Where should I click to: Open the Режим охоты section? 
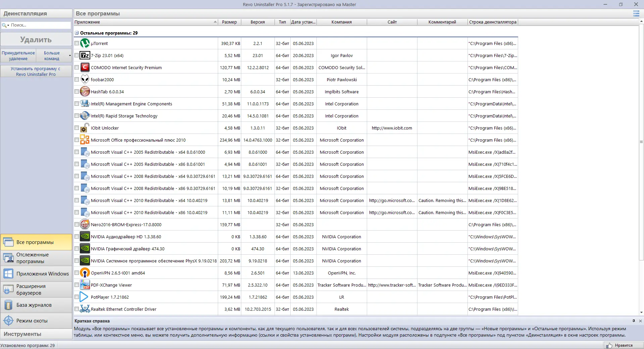click(x=36, y=321)
